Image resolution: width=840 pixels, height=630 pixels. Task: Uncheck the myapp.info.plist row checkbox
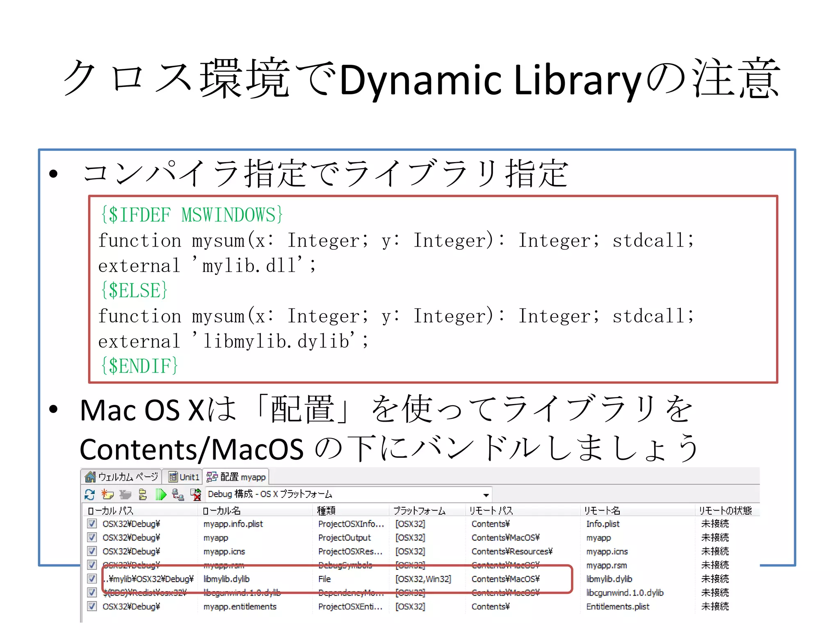[92, 524]
